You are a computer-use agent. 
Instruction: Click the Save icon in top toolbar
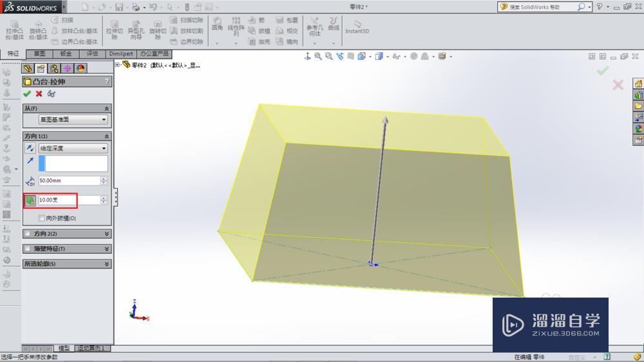pyautogui.click(x=119, y=7)
